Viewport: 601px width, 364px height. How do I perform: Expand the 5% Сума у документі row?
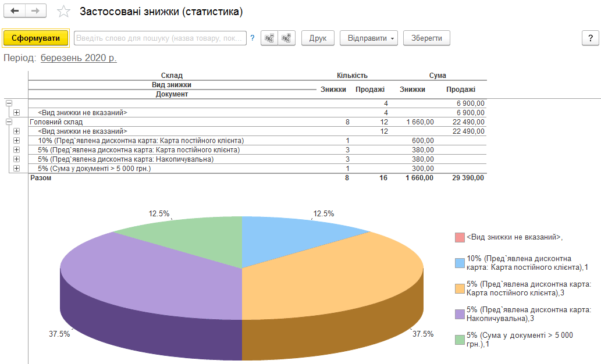coord(16,169)
